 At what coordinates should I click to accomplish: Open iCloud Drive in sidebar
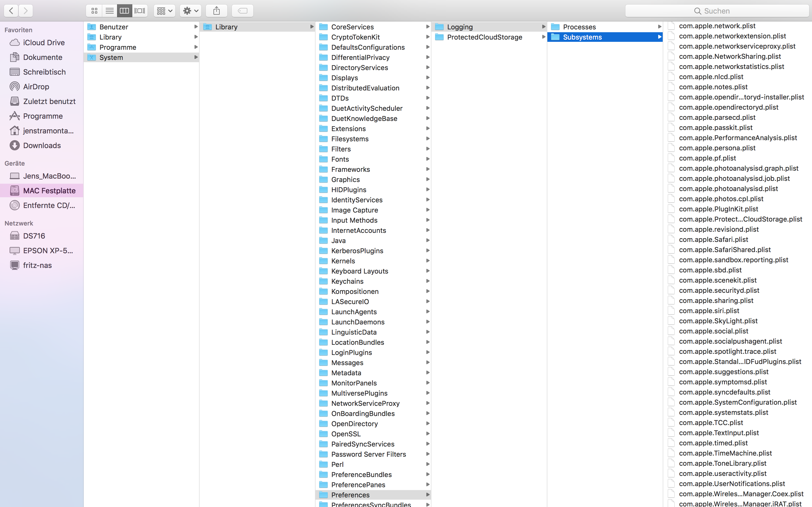44,43
